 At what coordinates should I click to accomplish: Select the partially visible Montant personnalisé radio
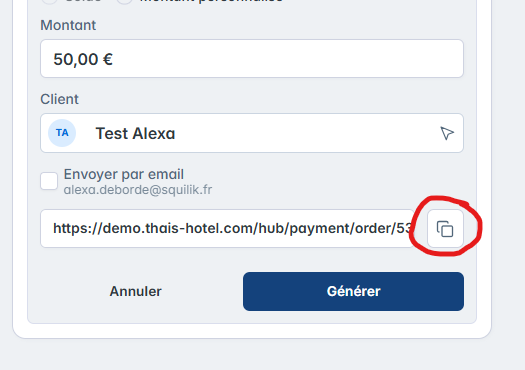pyautogui.click(x=124, y=1)
